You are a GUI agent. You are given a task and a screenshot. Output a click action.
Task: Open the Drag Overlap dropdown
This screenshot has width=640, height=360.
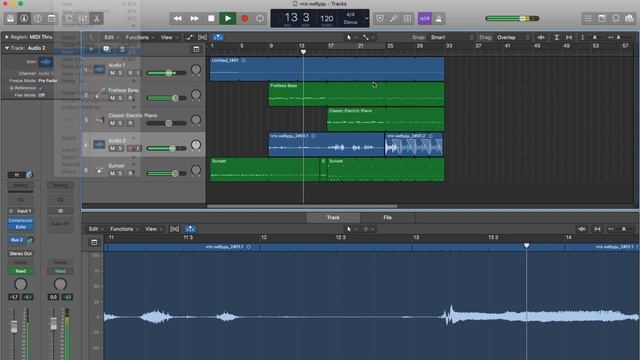[x=513, y=37]
